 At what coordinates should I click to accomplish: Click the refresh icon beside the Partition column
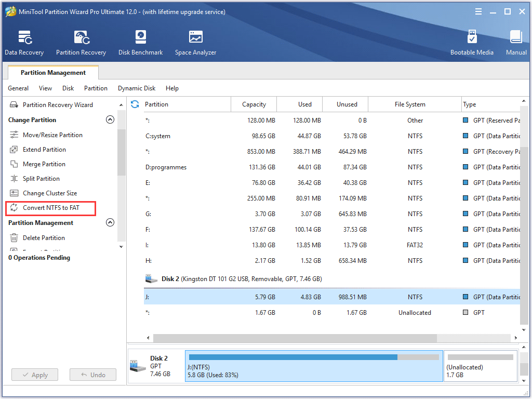tap(135, 104)
